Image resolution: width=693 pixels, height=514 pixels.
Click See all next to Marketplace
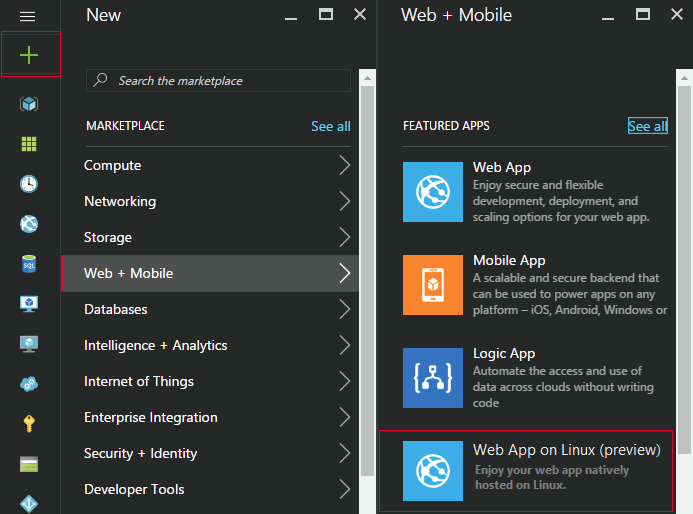point(331,126)
